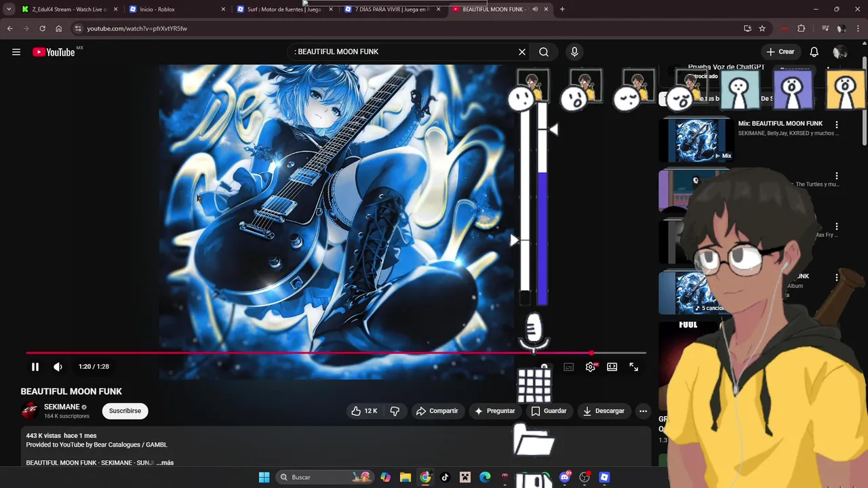The width and height of the screenshot is (868, 488).
Task: Enter fullscreen mode on the video
Action: click(x=633, y=367)
